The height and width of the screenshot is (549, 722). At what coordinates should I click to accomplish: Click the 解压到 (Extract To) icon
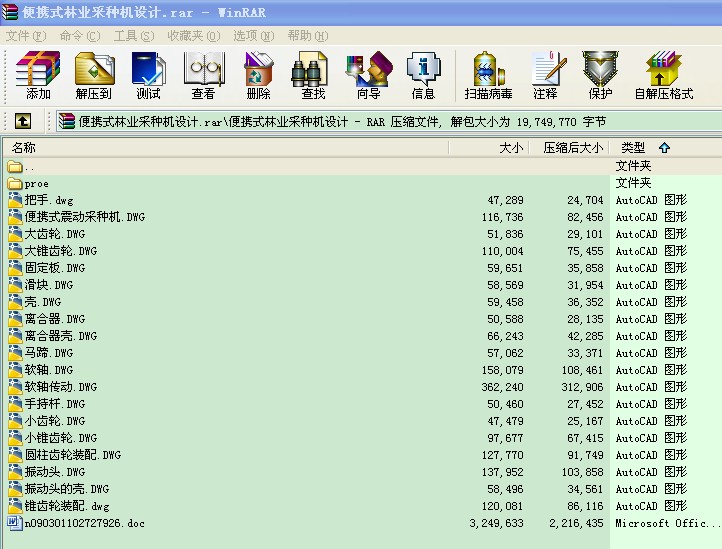click(93, 75)
